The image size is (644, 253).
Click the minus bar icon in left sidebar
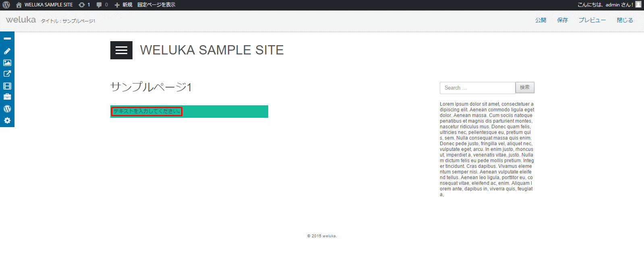point(7,39)
